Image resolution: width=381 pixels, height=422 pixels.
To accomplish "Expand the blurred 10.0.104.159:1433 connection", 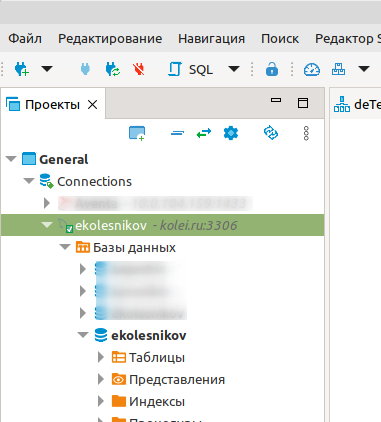I will [x=47, y=203].
